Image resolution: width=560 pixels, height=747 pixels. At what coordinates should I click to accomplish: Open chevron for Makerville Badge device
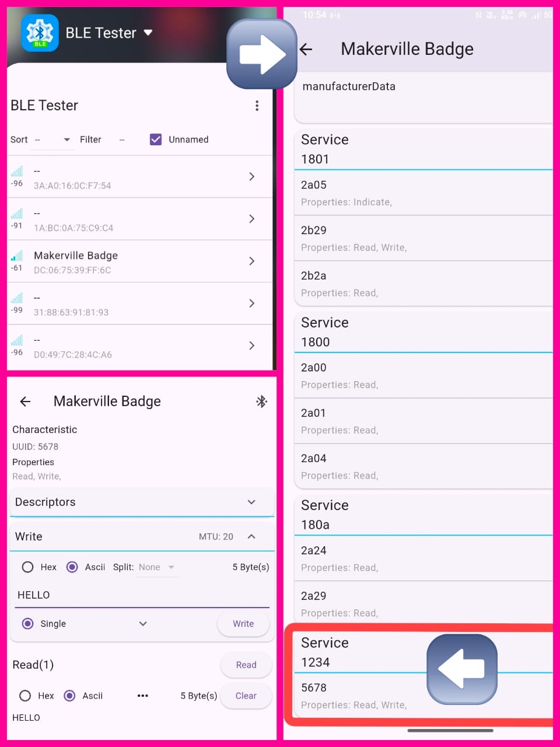[251, 261]
